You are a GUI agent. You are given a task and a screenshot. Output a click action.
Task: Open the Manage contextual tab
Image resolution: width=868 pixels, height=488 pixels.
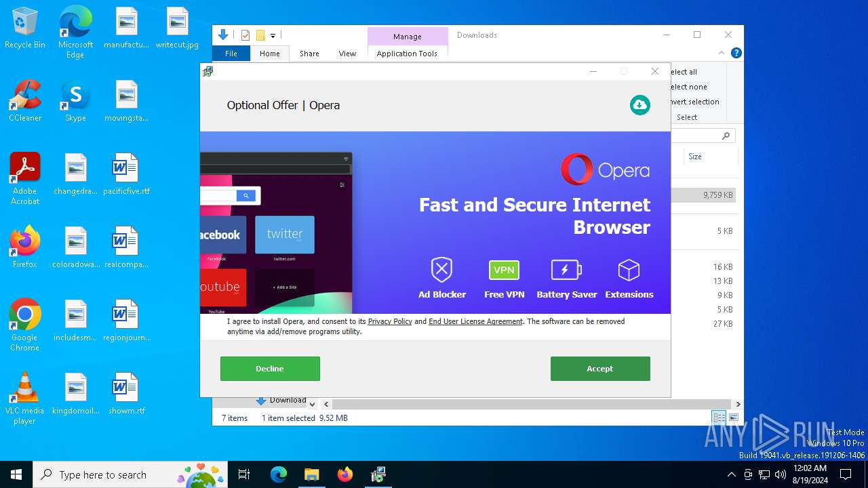click(408, 37)
